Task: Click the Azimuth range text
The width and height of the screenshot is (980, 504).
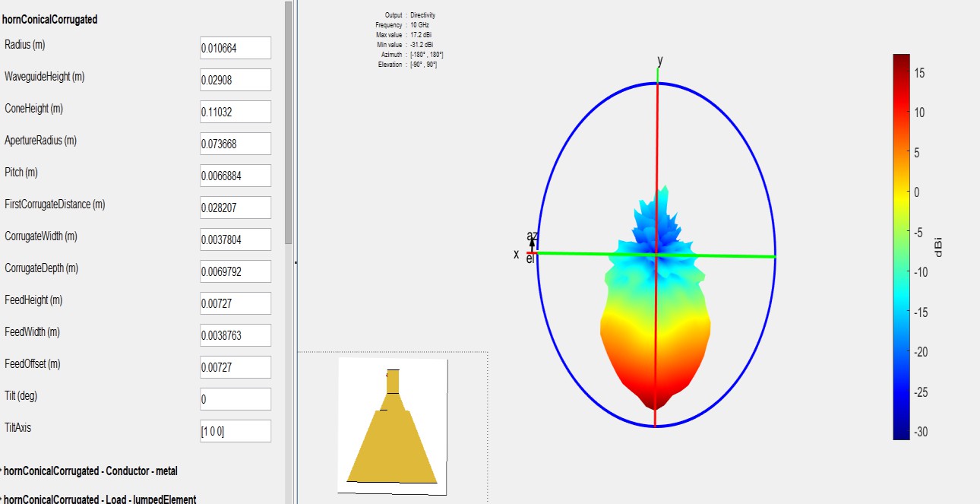Action: click(412, 55)
